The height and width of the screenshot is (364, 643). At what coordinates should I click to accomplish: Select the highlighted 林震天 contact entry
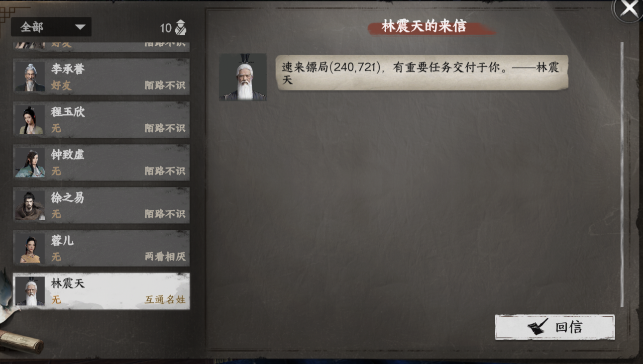click(101, 291)
